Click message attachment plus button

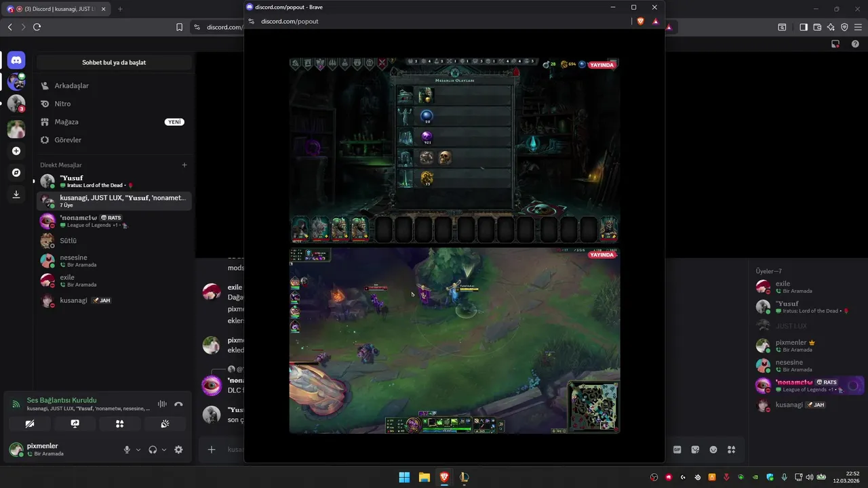point(212,449)
